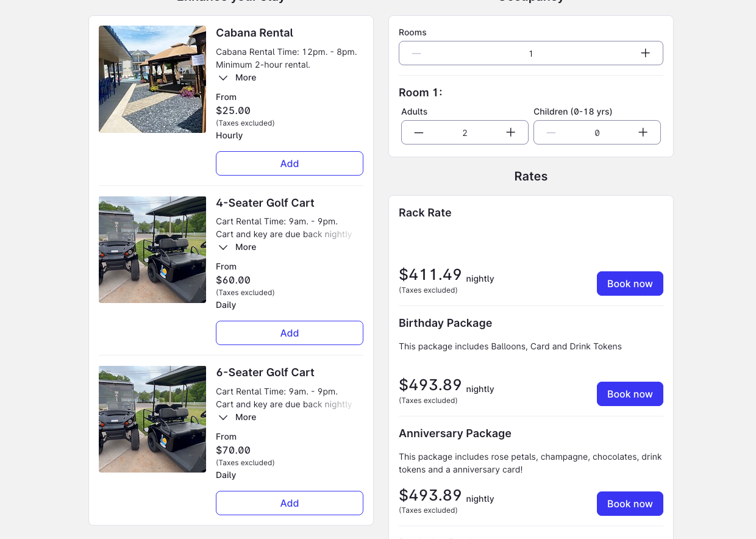Image resolution: width=756 pixels, height=539 pixels.
Task: Open the 4-Seater Golf Cart image
Action: 152,249
